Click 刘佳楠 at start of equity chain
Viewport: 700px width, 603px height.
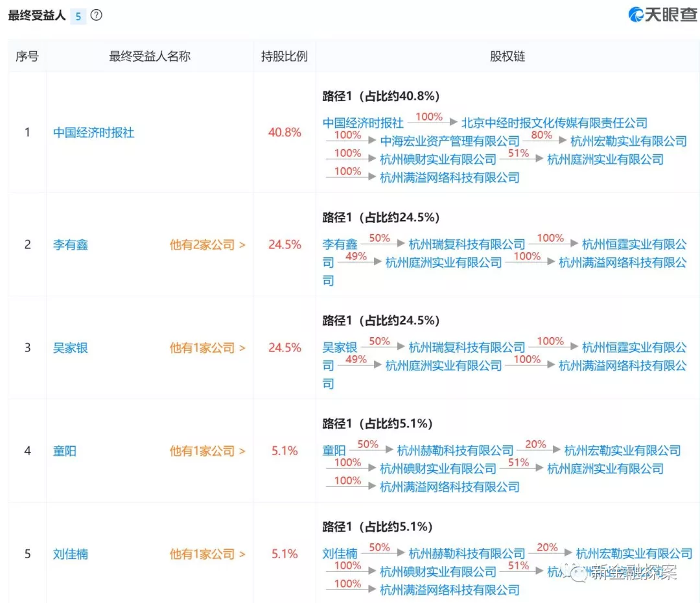pos(340,554)
